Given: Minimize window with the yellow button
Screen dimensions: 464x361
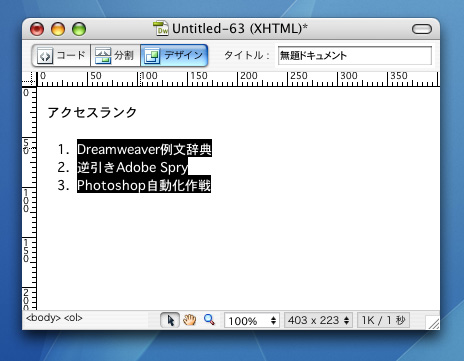Looking at the screenshot, I should [58, 29].
